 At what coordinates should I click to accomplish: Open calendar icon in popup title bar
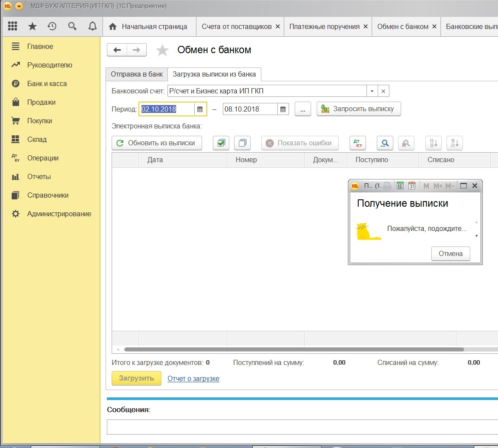point(412,186)
